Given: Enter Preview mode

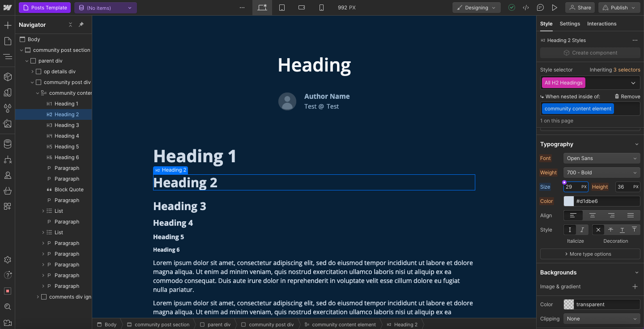Looking at the screenshot, I should tap(554, 8).
